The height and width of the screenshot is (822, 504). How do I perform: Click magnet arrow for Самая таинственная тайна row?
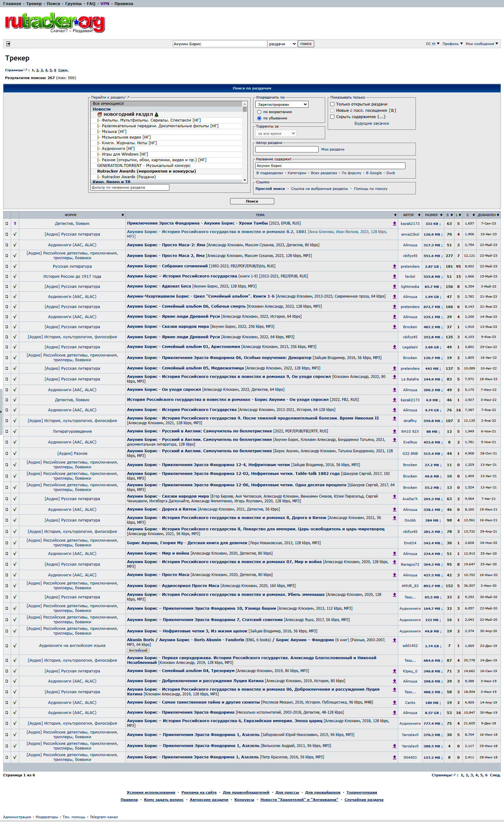point(394,702)
